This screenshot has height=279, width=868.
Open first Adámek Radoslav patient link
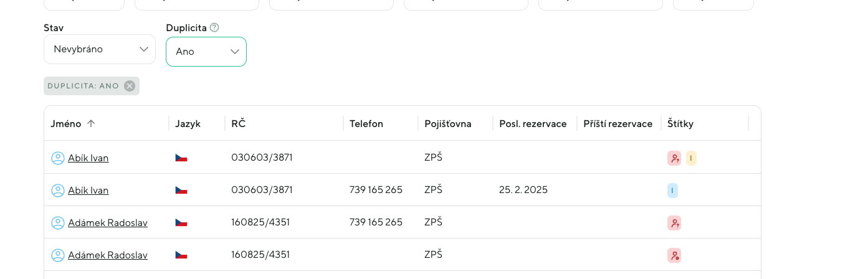tap(108, 223)
